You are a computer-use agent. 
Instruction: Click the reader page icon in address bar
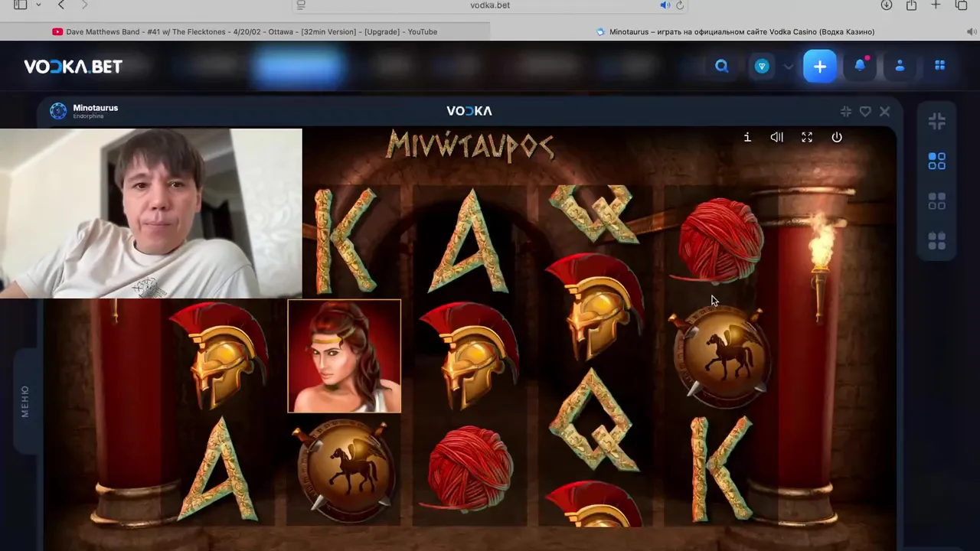pos(301,5)
